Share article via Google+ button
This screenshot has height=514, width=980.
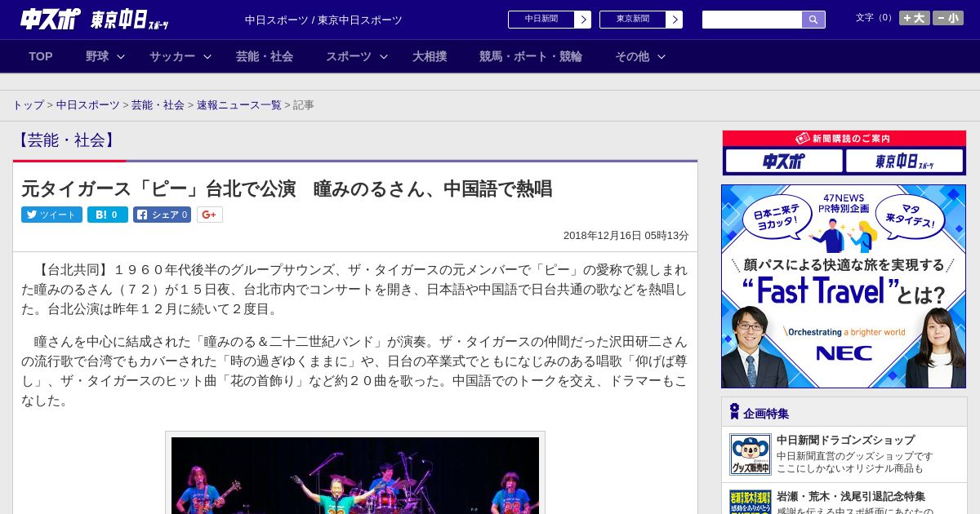click(209, 215)
